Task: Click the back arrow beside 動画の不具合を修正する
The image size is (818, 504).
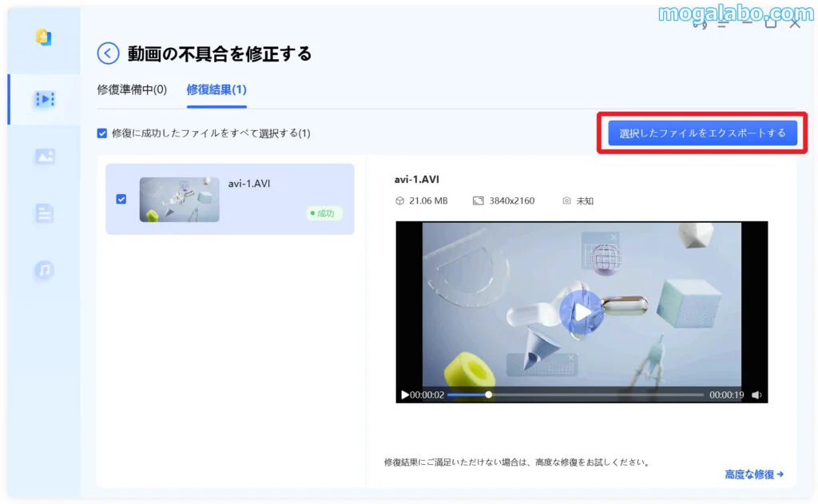Action: tap(108, 54)
